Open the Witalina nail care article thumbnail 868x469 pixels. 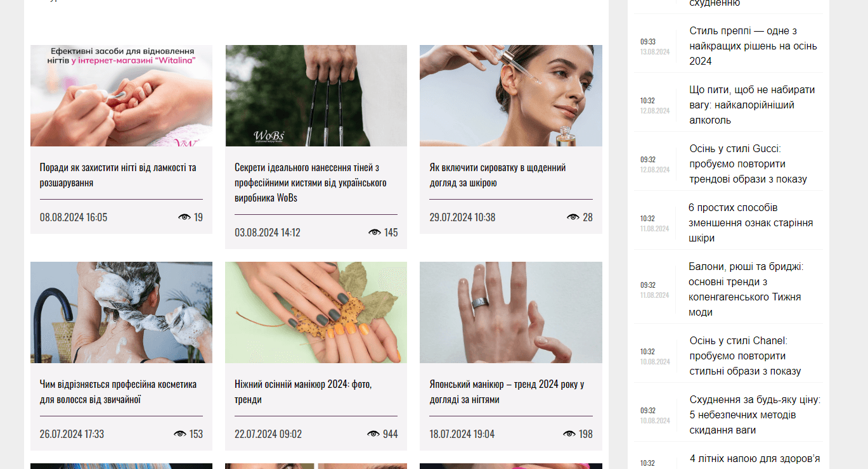pyautogui.click(x=121, y=96)
